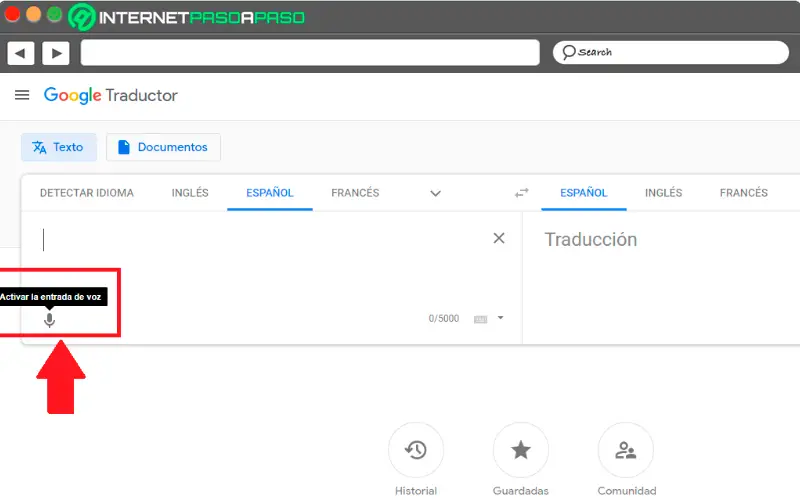800x500 pixels.
Task: Select the Texto mode button
Action: click(59, 147)
